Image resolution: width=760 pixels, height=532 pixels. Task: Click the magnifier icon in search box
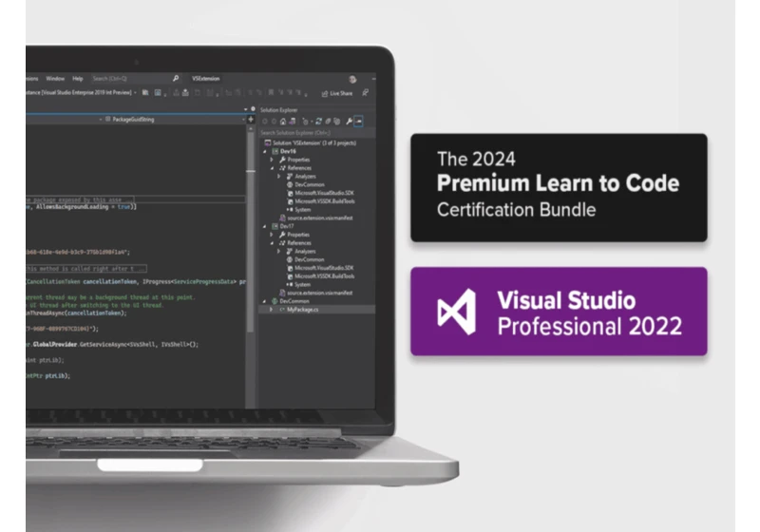point(176,78)
